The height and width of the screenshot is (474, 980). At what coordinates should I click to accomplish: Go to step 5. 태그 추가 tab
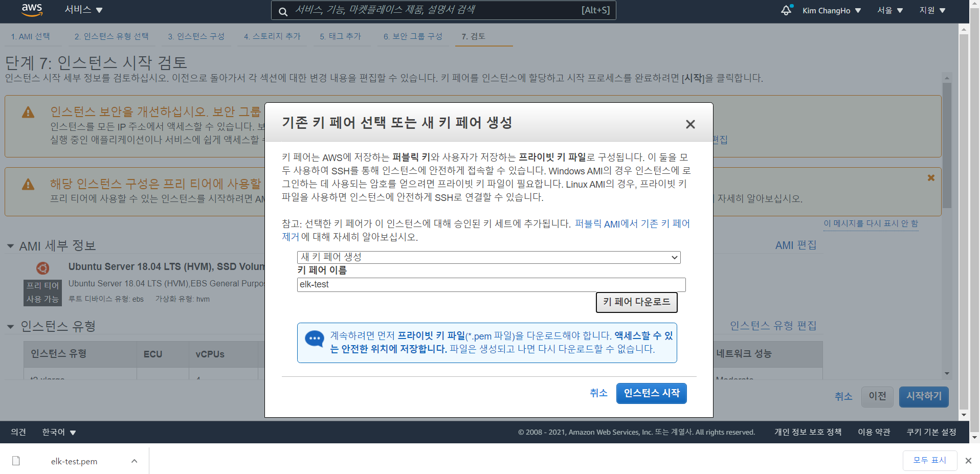point(341,36)
